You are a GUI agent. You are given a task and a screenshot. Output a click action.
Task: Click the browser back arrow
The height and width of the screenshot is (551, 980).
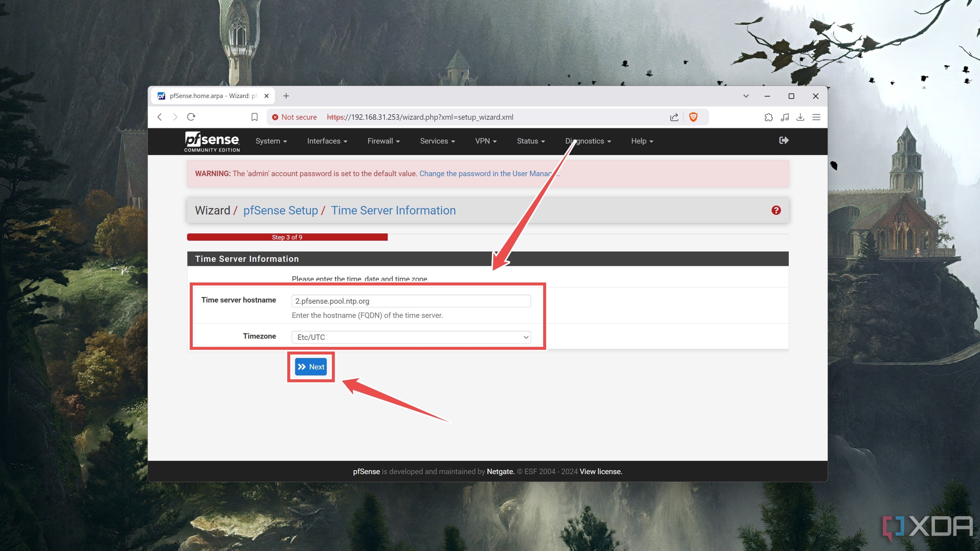(160, 117)
